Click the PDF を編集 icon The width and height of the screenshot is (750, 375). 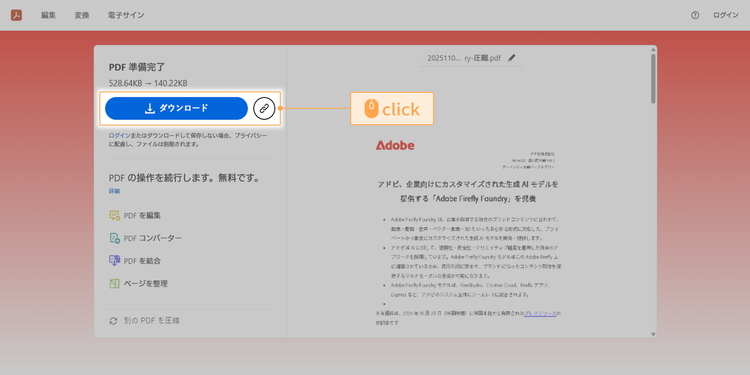pos(114,216)
